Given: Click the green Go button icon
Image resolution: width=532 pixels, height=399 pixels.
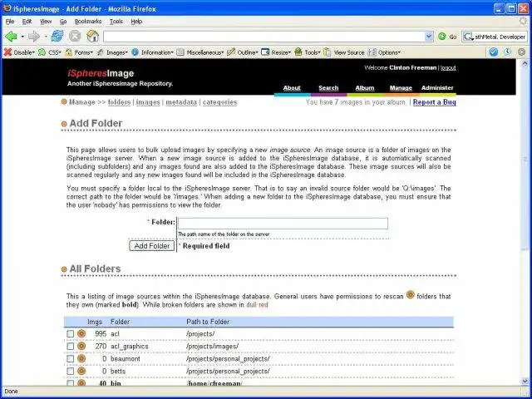Looking at the screenshot, I should coord(441,37).
